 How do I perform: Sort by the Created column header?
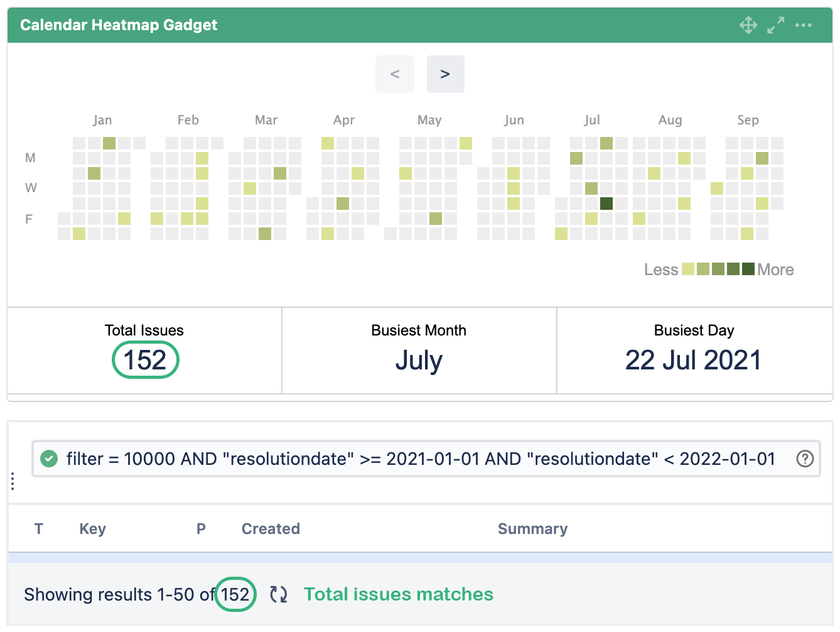(x=271, y=529)
